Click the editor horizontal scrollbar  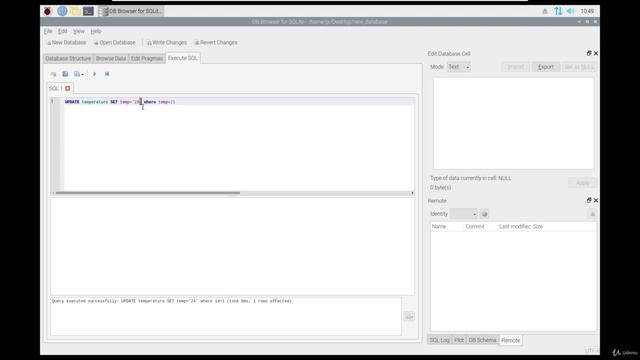click(x=148, y=193)
